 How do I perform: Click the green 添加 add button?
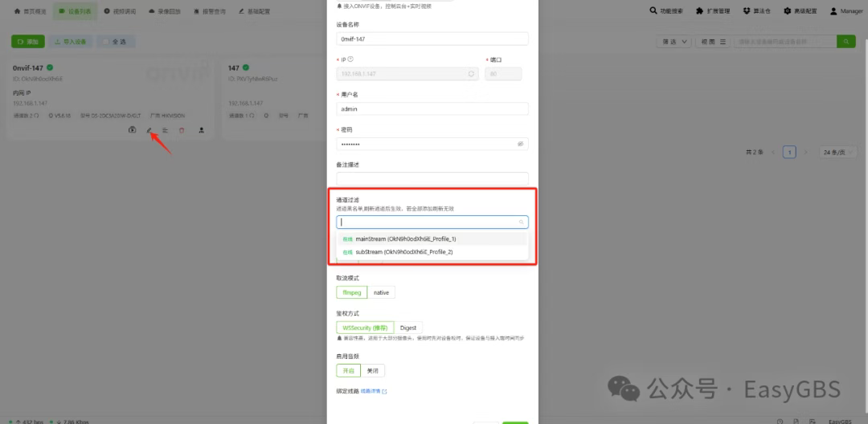point(27,42)
